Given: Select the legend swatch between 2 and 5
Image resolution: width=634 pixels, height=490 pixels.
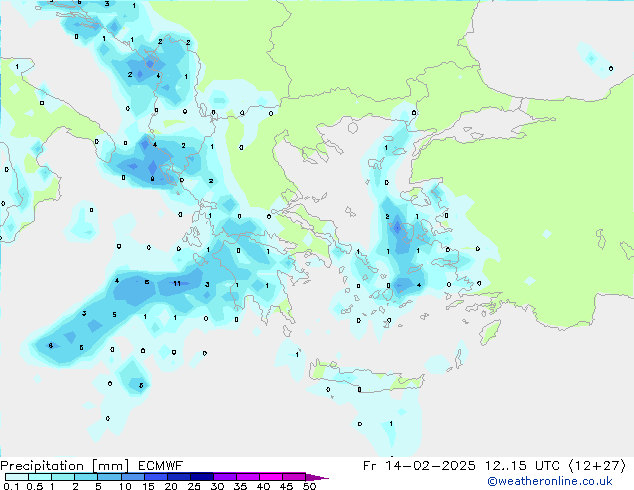Looking at the screenshot, I should click(x=86, y=477).
